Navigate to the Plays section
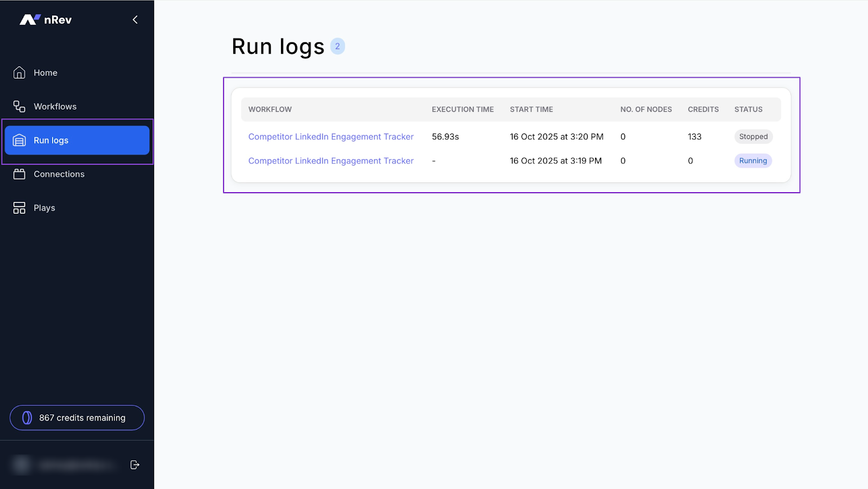The width and height of the screenshot is (868, 489). pyautogui.click(x=44, y=207)
